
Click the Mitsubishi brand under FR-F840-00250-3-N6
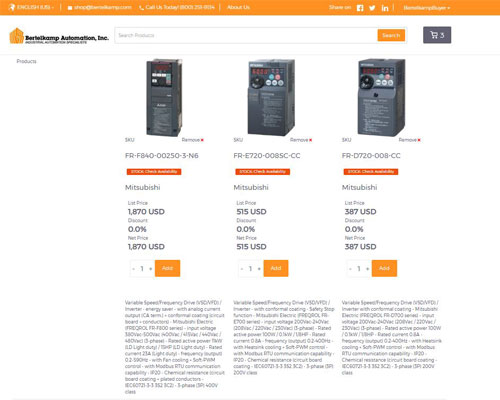143,187
